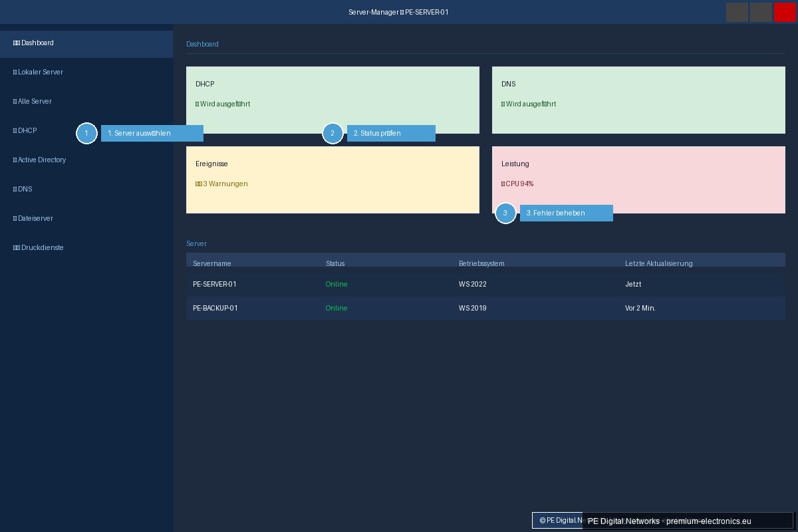Open the Ereignisse warnings tile
Viewport: 798px width, 532px height.
[x=332, y=180]
